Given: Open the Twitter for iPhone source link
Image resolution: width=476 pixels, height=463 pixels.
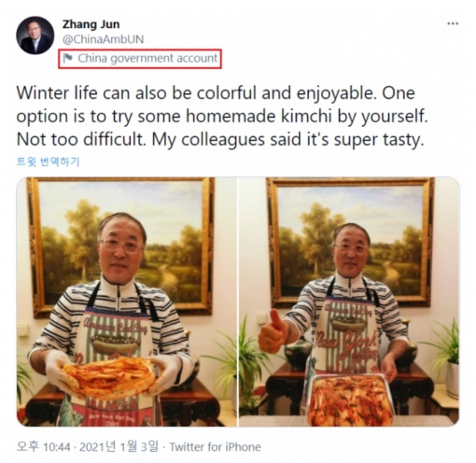Looking at the screenshot, I should click(x=215, y=447).
